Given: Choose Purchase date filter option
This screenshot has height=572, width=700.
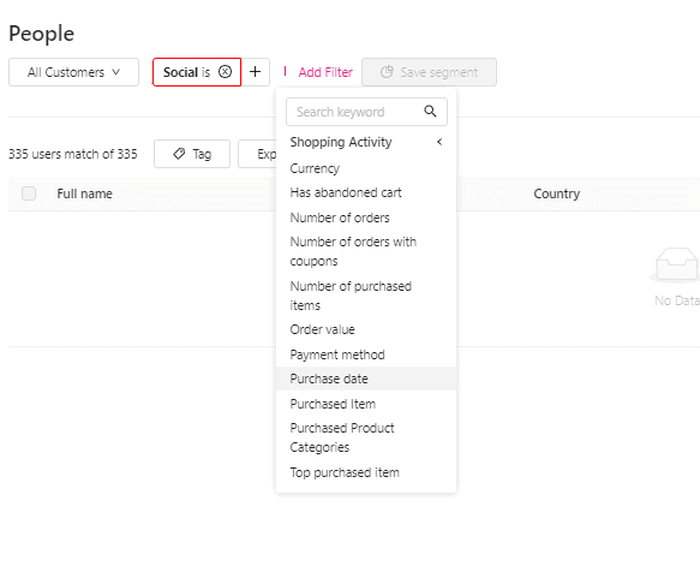Looking at the screenshot, I should tap(329, 379).
